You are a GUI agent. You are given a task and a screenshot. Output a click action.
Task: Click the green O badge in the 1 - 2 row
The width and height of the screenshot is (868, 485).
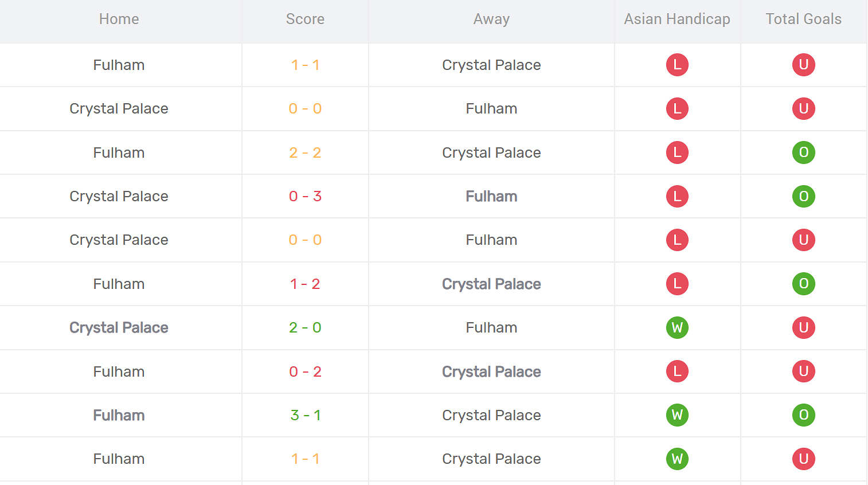tap(803, 284)
